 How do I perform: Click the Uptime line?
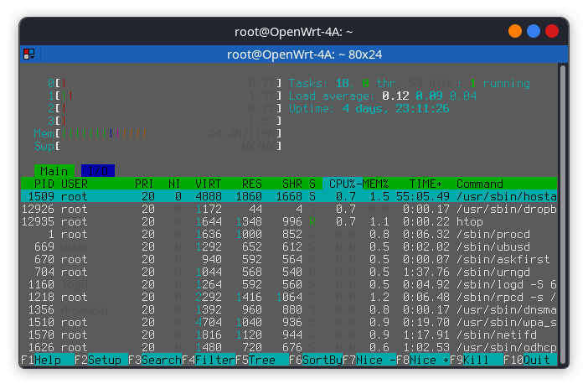pos(369,108)
